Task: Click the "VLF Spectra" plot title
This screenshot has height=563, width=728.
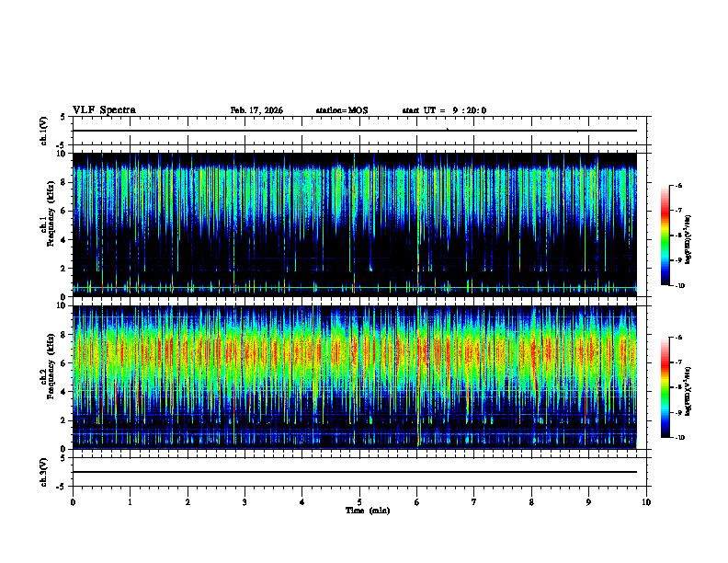Action: [x=104, y=110]
